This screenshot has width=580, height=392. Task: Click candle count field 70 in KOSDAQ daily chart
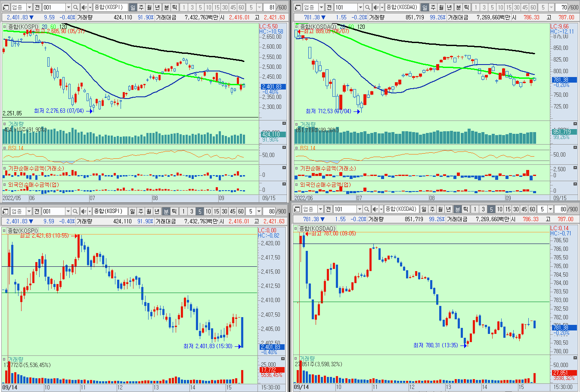562,7
